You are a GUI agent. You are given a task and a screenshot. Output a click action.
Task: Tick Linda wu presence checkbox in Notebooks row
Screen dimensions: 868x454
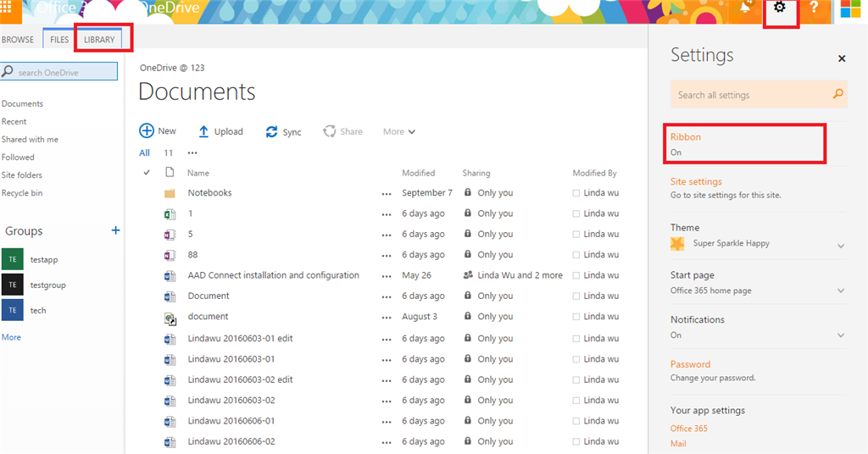[576, 193]
